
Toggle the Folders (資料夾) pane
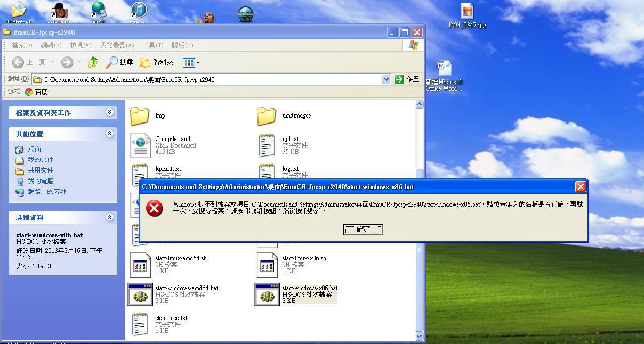point(157,62)
